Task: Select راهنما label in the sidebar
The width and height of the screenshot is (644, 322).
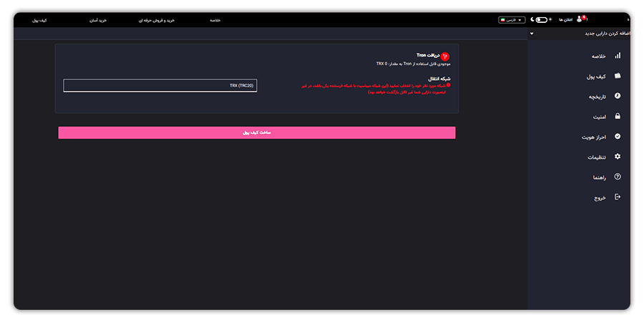Action: coord(599,177)
